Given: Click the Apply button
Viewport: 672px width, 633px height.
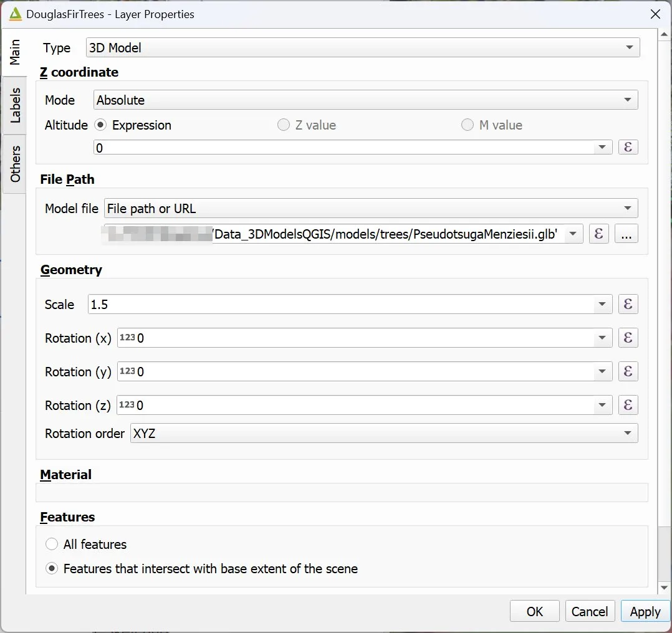Looking at the screenshot, I should [x=645, y=611].
